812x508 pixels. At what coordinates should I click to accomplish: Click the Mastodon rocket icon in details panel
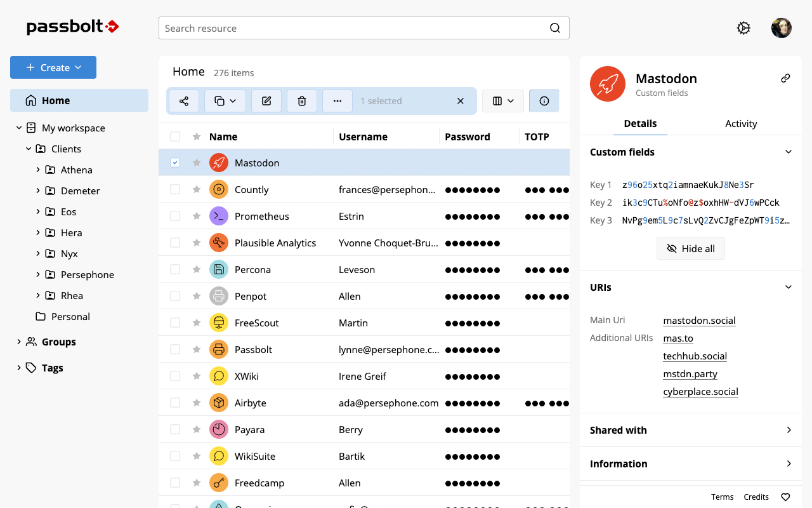pos(608,84)
